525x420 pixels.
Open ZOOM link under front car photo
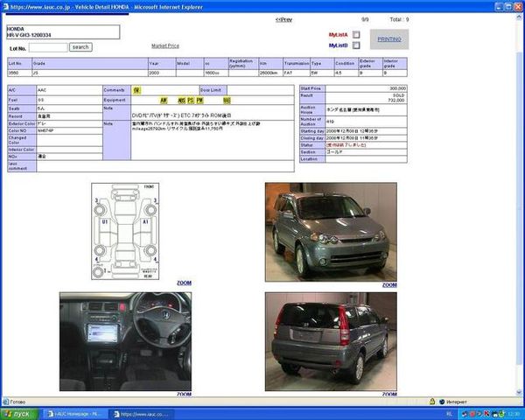point(389,285)
